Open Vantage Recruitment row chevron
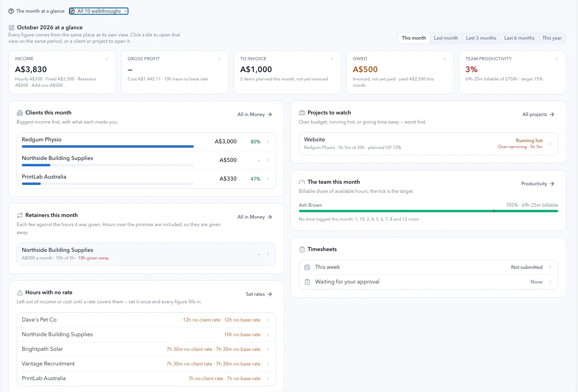The width and height of the screenshot is (578, 392). pos(268,364)
